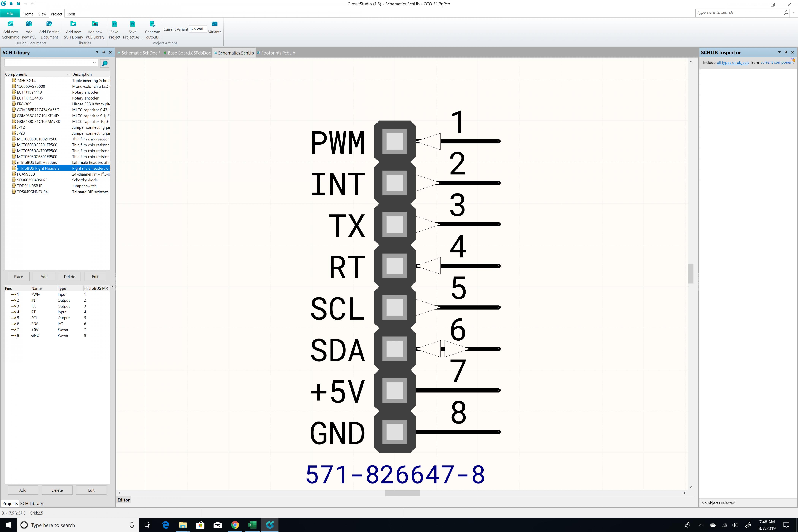The height and width of the screenshot is (532, 798).
Task: Click the Task View taskbar icon
Action: 148,525
